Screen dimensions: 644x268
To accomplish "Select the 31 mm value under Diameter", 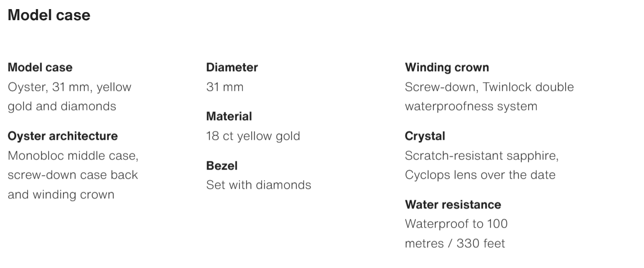I will pyautogui.click(x=225, y=87).
